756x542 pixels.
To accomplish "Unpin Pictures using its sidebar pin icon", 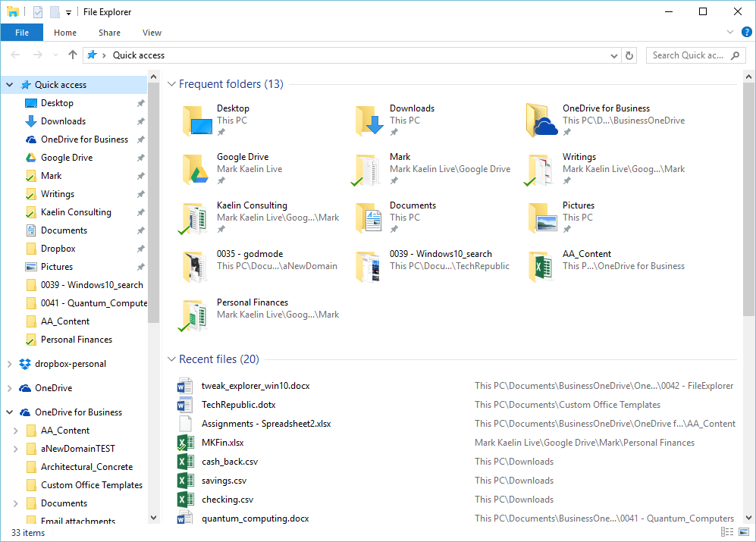I will click(140, 267).
